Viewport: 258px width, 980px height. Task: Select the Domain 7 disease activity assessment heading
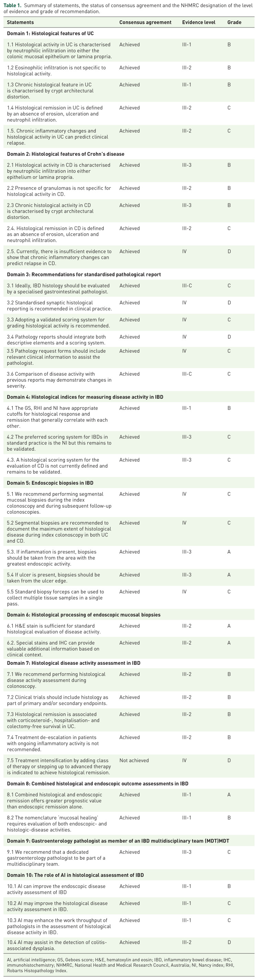click(x=73, y=663)
